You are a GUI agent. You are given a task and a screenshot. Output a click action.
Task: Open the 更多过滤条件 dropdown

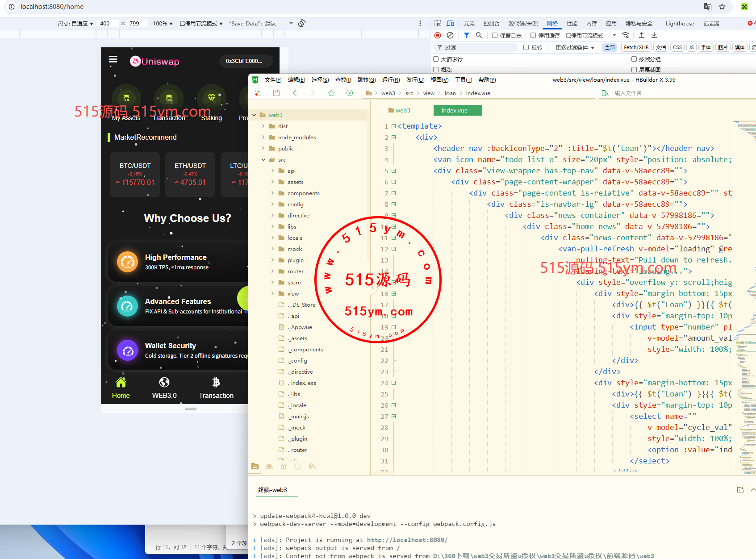click(575, 47)
